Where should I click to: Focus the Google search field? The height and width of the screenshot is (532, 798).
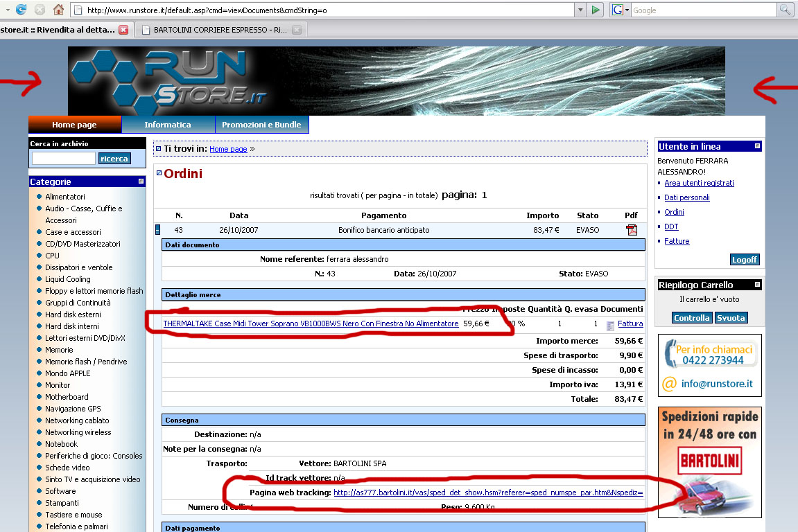point(704,10)
